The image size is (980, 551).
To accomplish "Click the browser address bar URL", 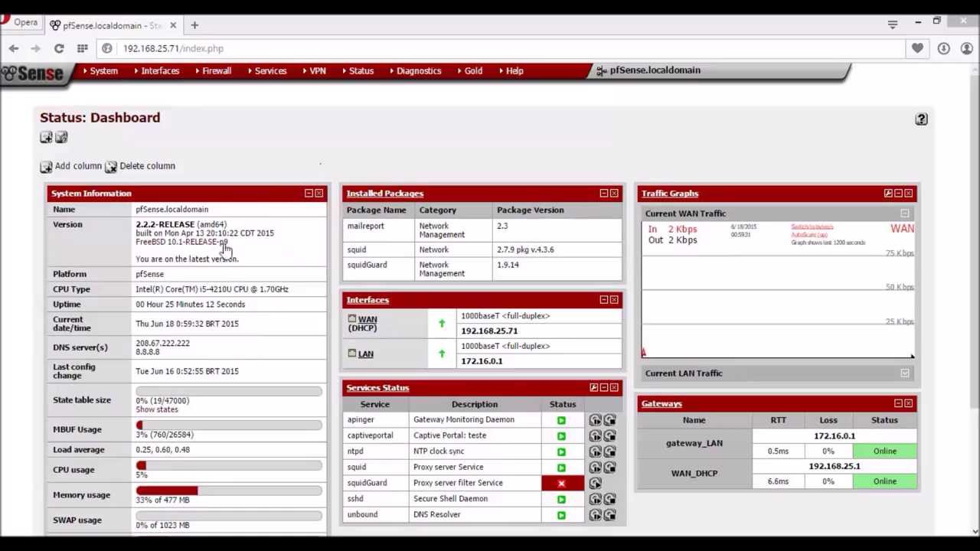I will [x=173, y=48].
